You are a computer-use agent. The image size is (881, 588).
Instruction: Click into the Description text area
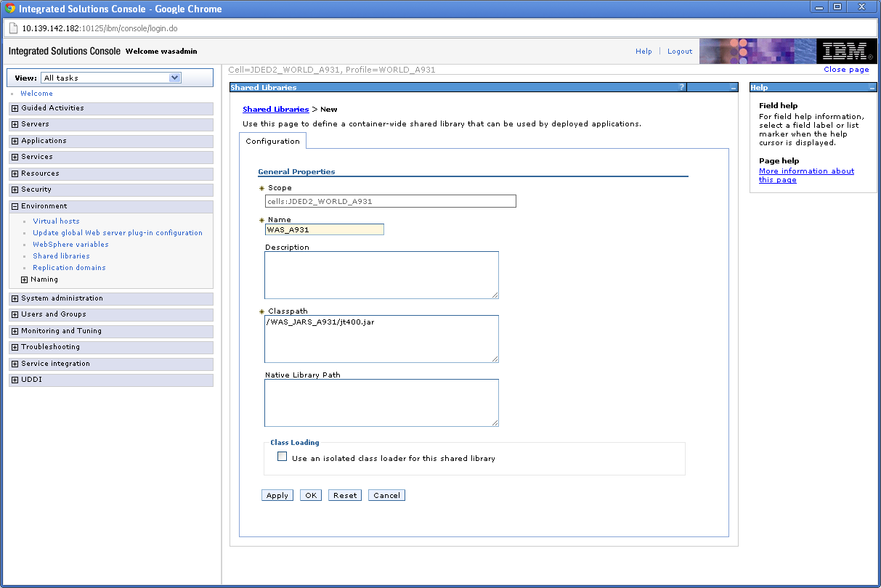[x=381, y=275]
